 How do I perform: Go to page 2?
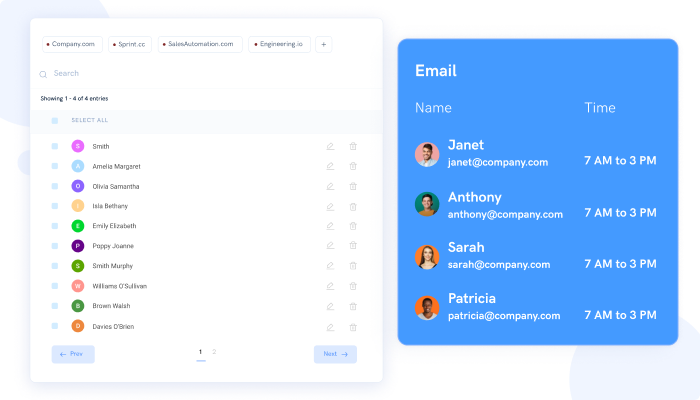click(214, 352)
